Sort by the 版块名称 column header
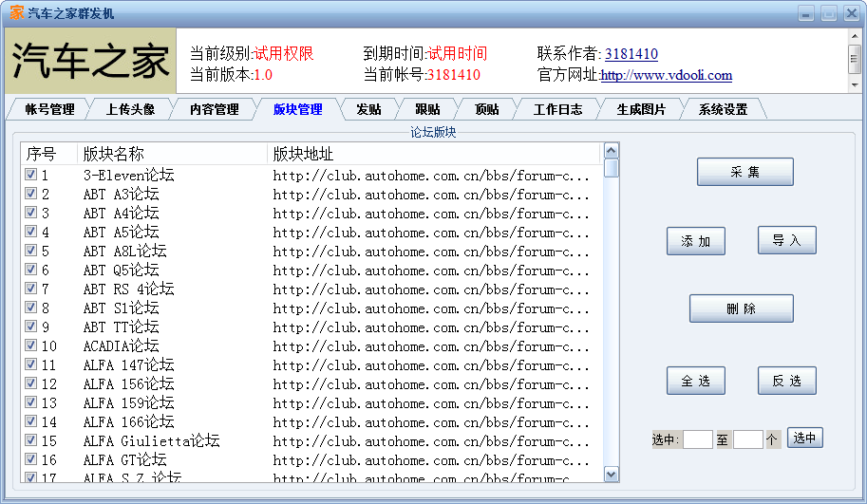Screen dimensions: 867x504 coord(173,154)
